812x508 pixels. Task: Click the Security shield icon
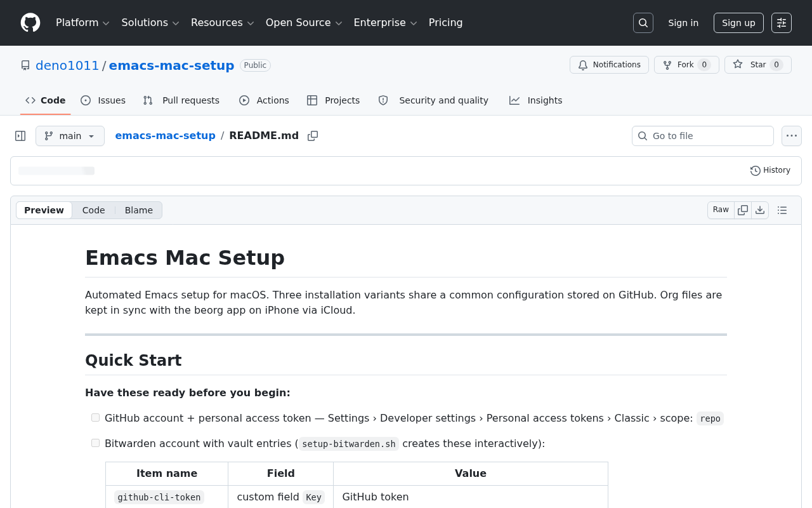coord(383,100)
